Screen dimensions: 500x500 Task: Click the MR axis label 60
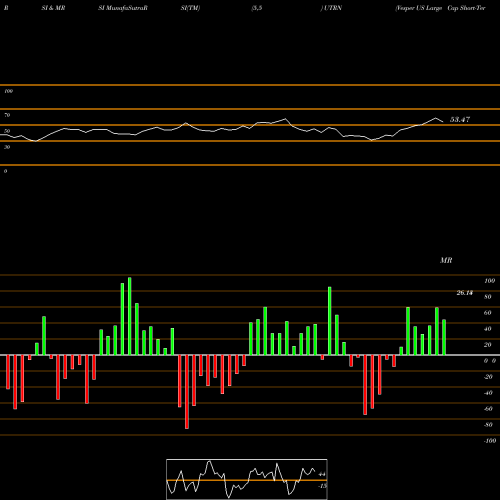pos(488,313)
